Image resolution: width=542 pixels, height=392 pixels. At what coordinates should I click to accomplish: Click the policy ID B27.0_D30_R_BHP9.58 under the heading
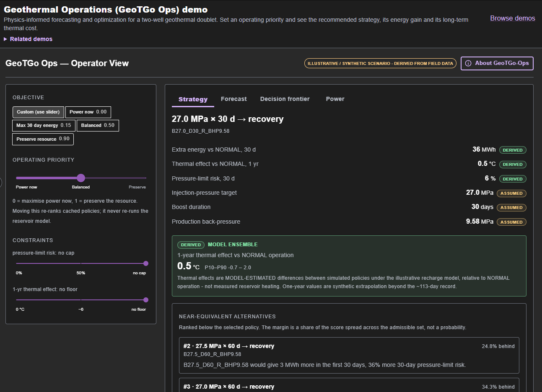pos(200,131)
